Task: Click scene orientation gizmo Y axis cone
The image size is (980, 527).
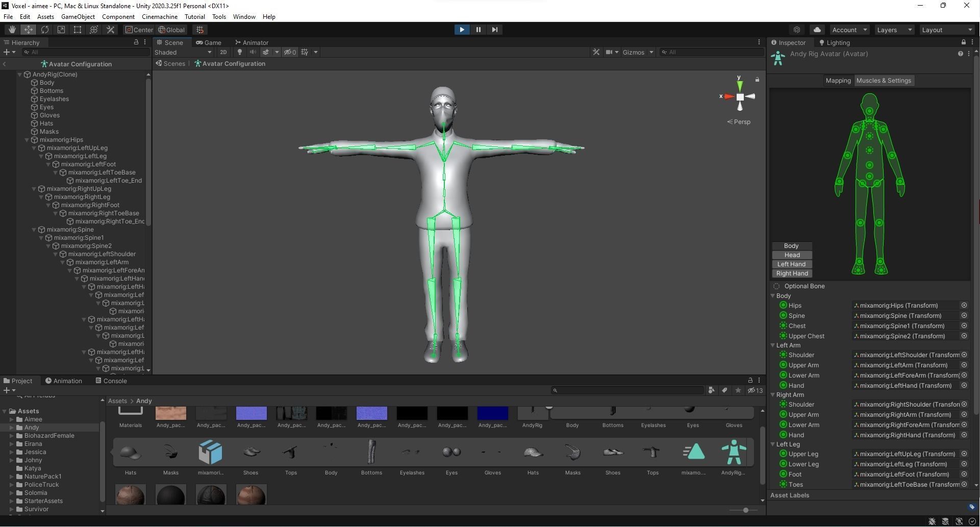Action: [x=740, y=85]
